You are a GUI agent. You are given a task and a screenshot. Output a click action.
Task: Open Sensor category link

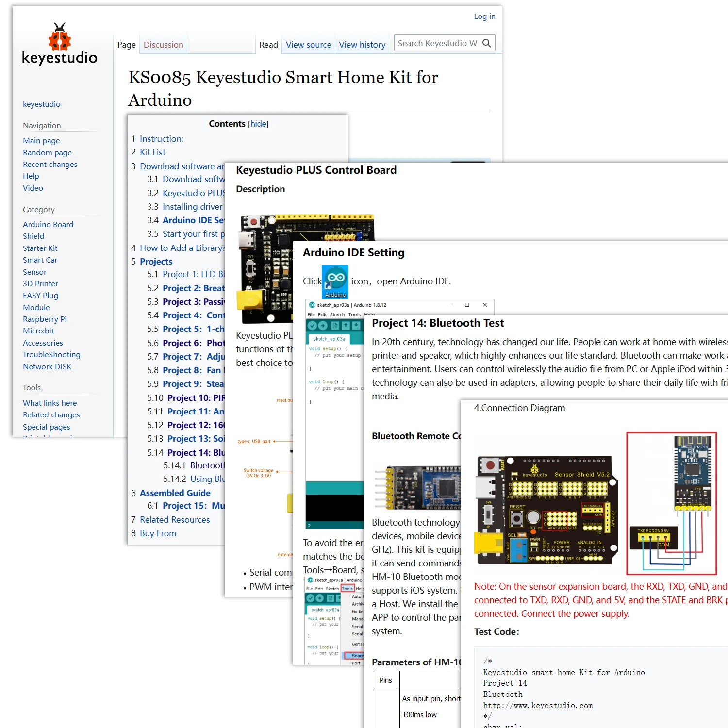coord(34,272)
